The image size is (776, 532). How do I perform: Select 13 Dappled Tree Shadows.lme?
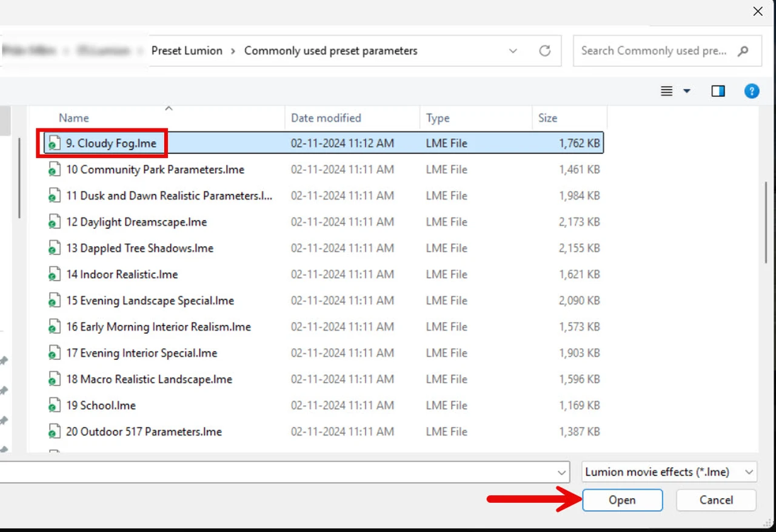pos(139,248)
